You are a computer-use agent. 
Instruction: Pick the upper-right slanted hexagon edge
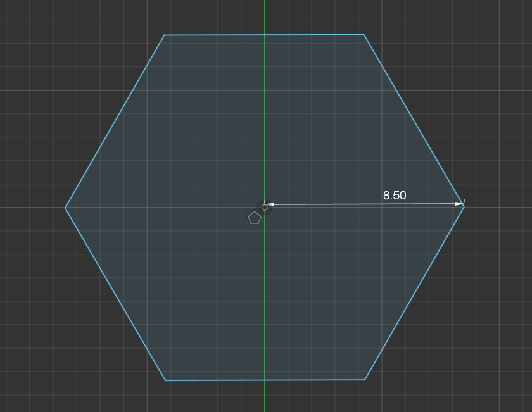(414, 120)
